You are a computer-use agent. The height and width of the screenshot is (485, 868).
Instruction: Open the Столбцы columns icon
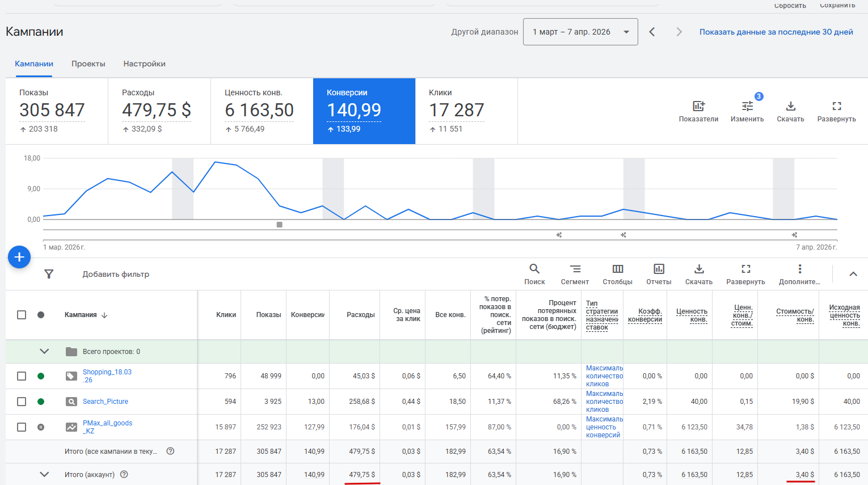pyautogui.click(x=618, y=269)
